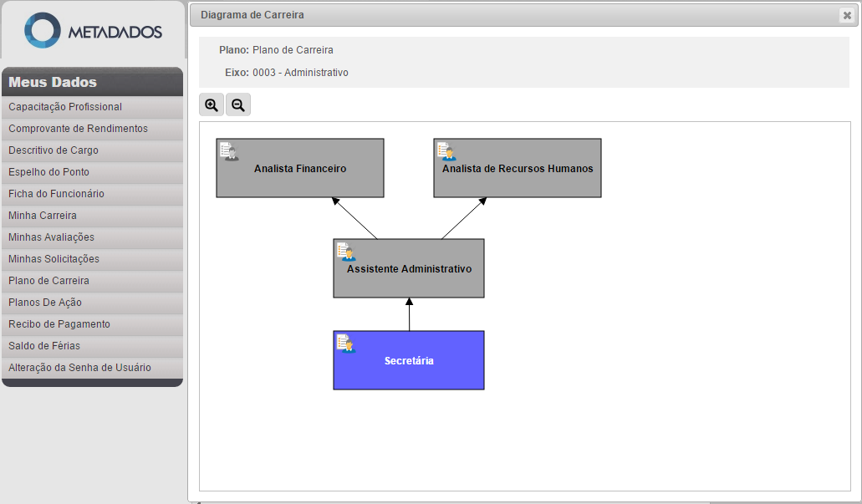Click the zoom in magnifier button
862x504 pixels.
point(212,105)
